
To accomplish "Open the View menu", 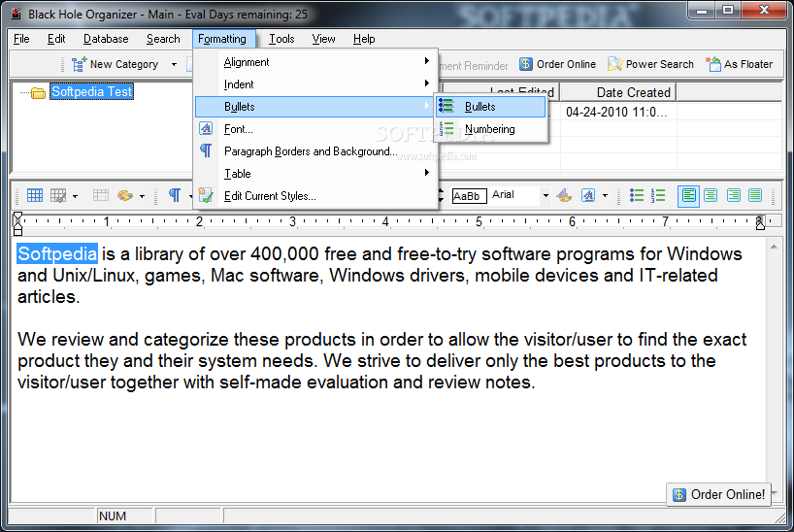I will 323,39.
